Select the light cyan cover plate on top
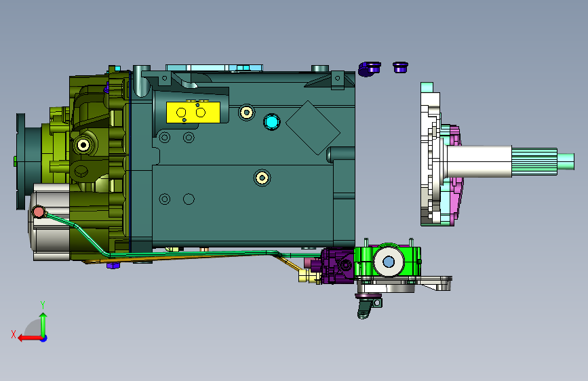Viewport: 588px width, 381px height. tap(214, 68)
